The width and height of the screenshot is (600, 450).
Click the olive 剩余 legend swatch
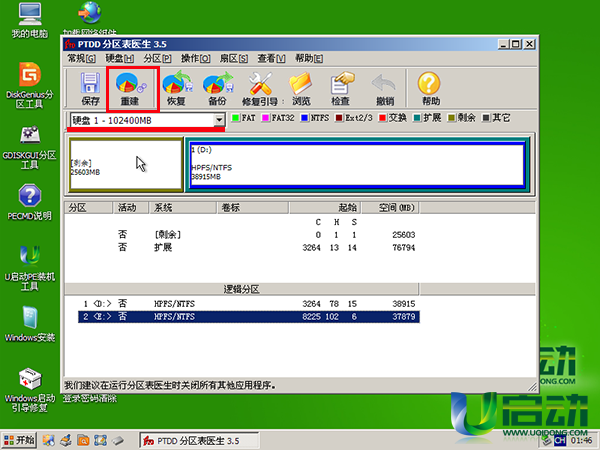(452, 117)
